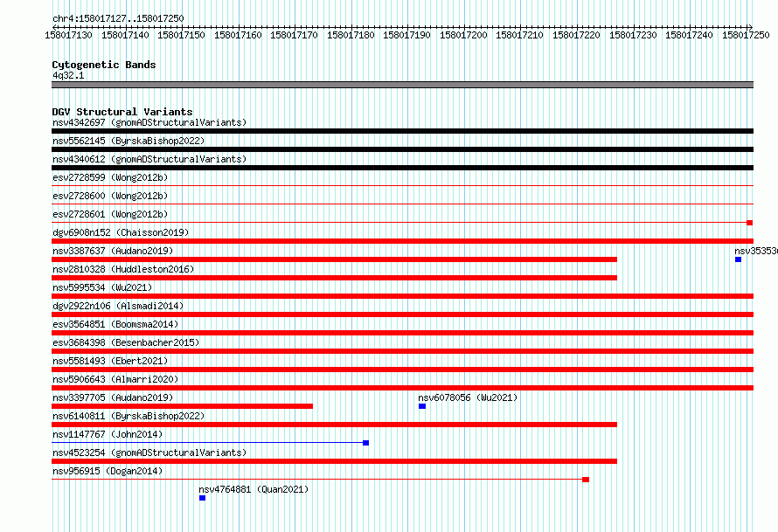Click the Cytogenetic Bands track title

tap(104, 65)
